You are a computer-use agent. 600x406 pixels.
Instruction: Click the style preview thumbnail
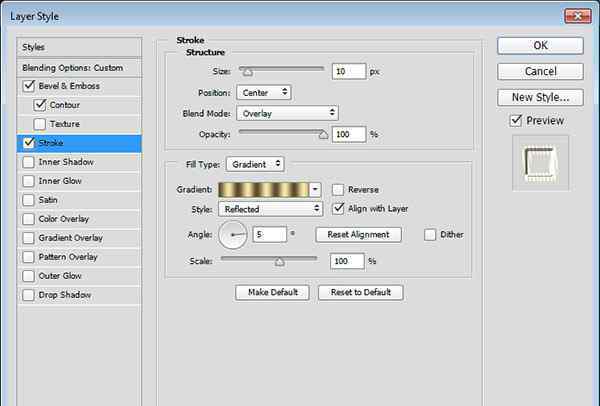point(540,163)
